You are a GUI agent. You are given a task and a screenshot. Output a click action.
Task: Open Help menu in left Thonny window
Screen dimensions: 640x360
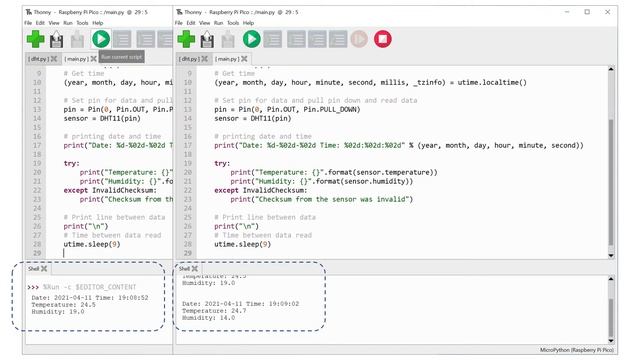(98, 23)
